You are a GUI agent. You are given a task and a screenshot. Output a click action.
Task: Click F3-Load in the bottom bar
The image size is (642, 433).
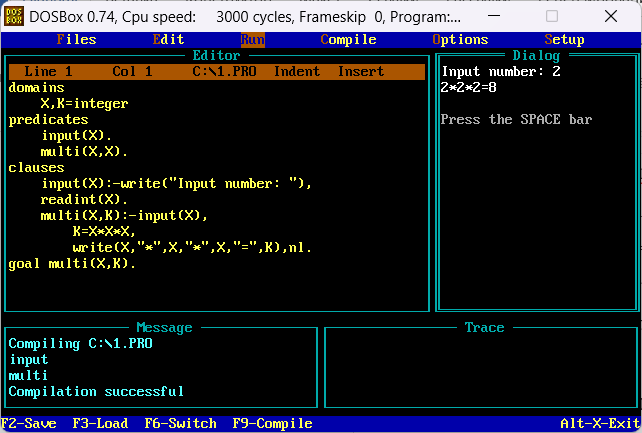click(x=100, y=423)
